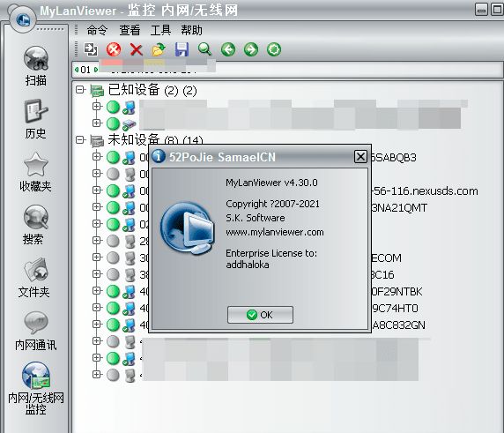Screen dimensions: 504x433
Task: Open the 工具 menu
Action: [x=160, y=30]
